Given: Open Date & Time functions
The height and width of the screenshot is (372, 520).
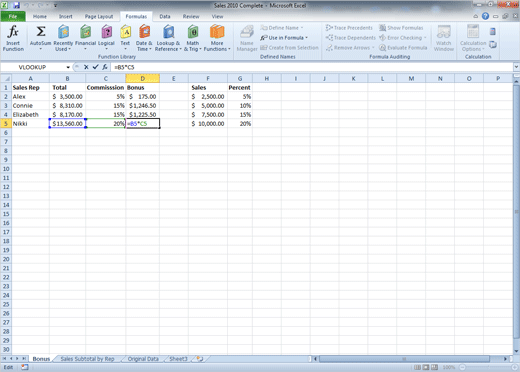Looking at the screenshot, I should (x=144, y=38).
